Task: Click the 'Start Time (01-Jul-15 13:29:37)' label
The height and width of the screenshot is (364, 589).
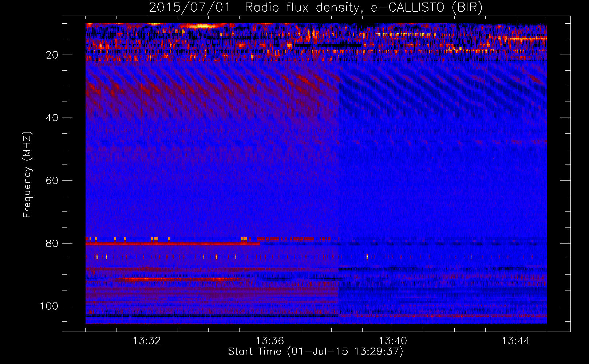Action: [x=316, y=352]
